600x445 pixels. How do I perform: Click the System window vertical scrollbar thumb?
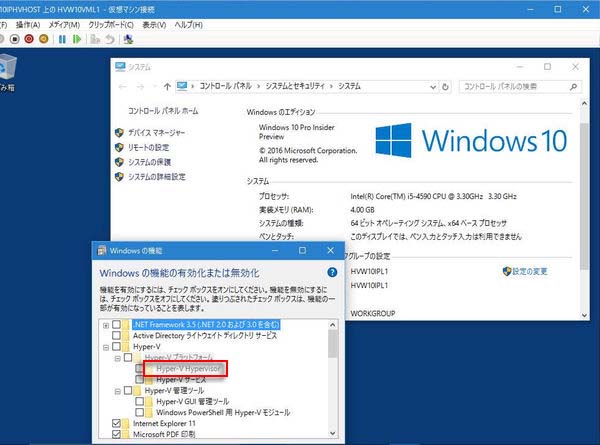coord(584,196)
